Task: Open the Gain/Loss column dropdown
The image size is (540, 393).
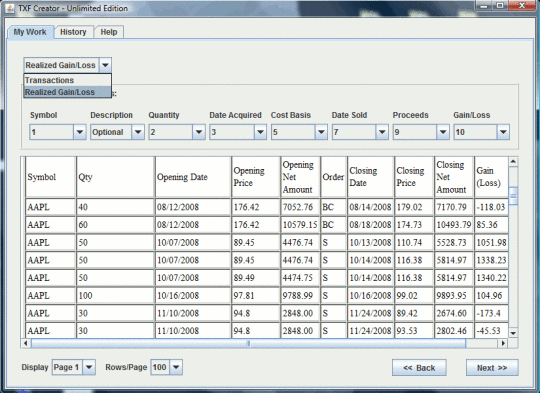Action: (x=503, y=132)
